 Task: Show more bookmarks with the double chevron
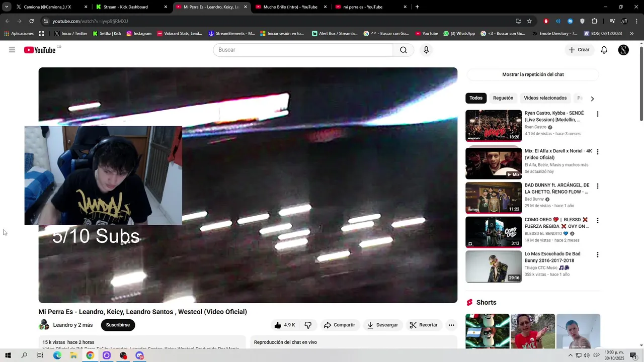pyautogui.click(x=632, y=34)
